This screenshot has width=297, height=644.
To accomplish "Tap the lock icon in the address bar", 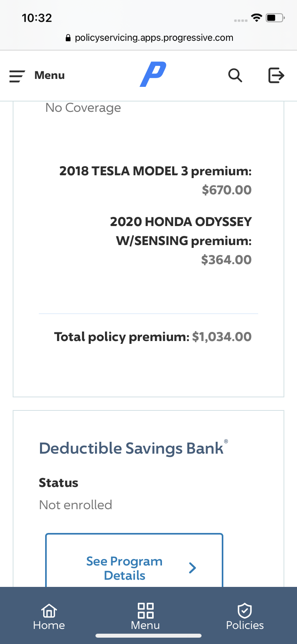I will click(68, 38).
